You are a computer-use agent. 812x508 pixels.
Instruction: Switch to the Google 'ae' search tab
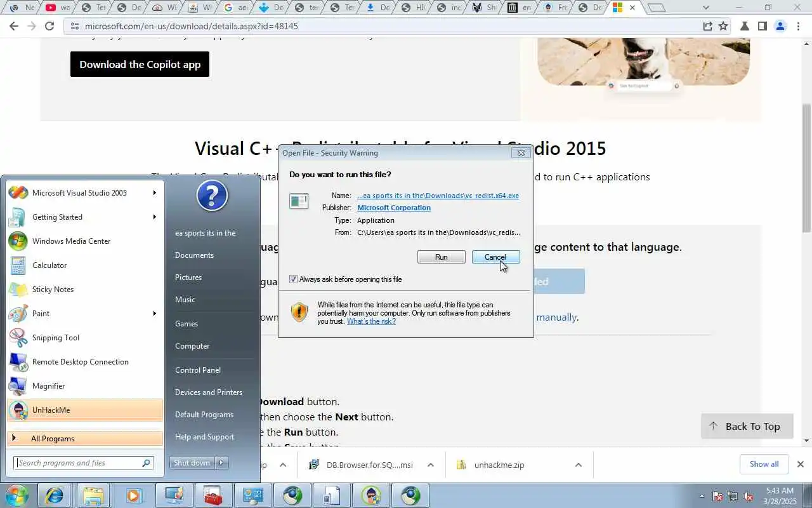236,8
